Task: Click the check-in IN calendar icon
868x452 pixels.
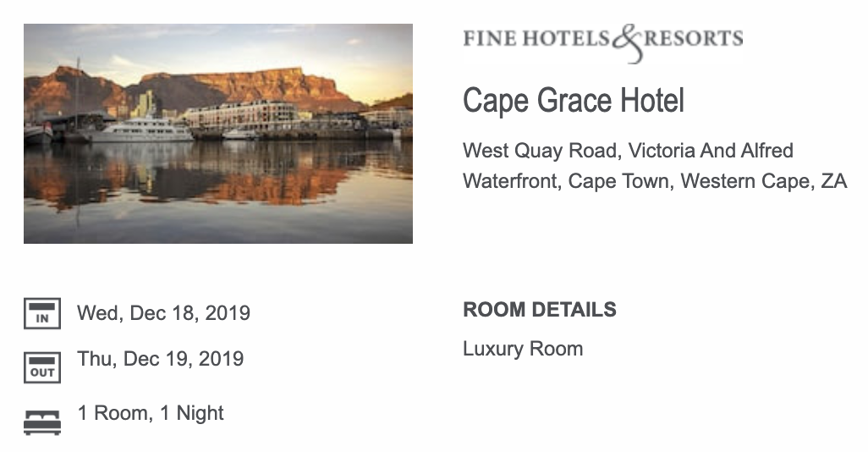Action: tap(41, 314)
